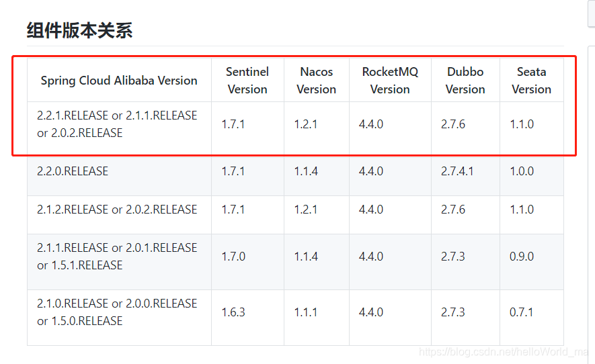
Task: Click Sentinel "1.7.1" in the 2.1.2.RELEASE row
Action: point(233,210)
